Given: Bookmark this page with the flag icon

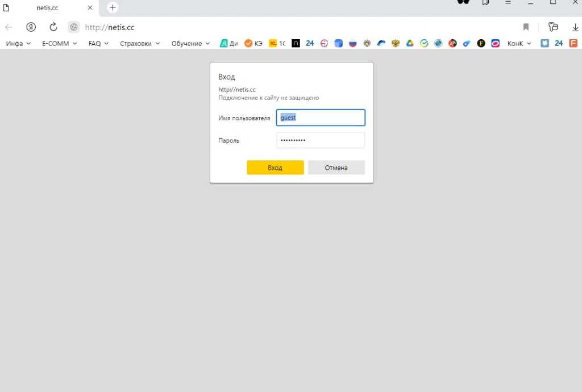Looking at the screenshot, I should click(x=526, y=27).
